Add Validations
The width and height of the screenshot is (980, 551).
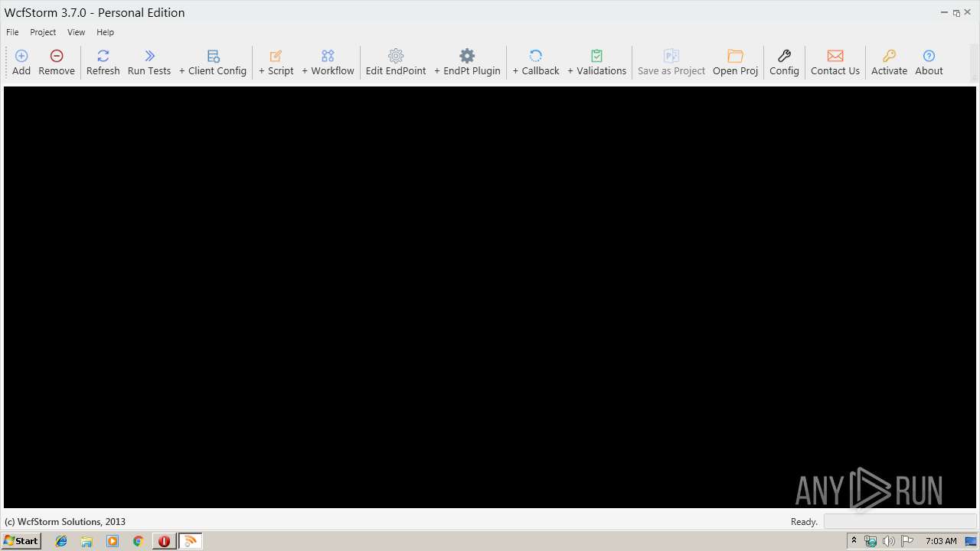tap(597, 62)
